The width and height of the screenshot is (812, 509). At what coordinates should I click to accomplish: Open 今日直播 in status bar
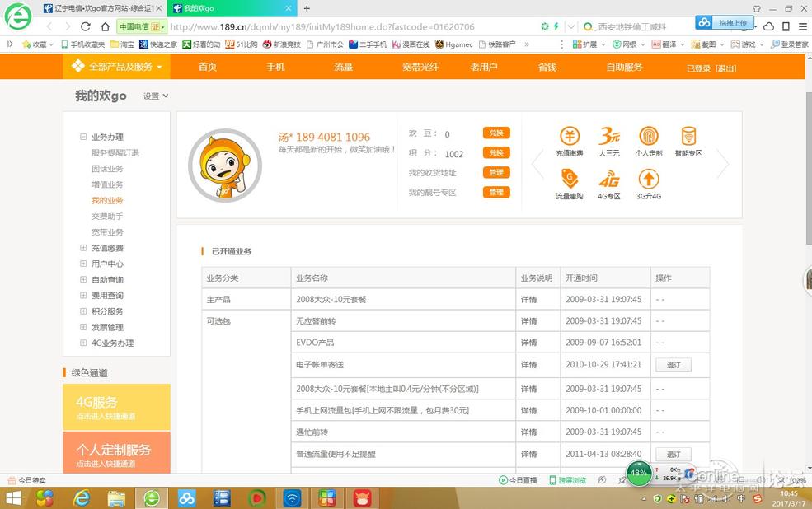pyautogui.click(x=518, y=480)
